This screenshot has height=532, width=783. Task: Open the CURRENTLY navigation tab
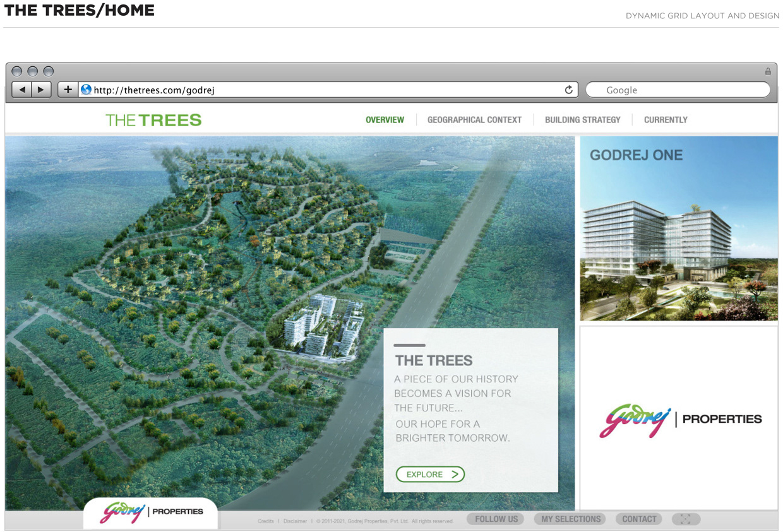666,120
